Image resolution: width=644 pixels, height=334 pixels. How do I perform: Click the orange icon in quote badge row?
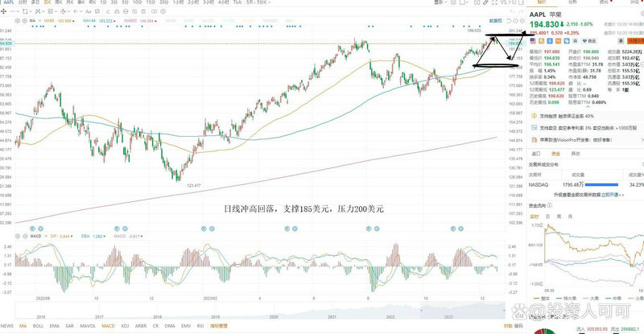[x=558, y=41]
